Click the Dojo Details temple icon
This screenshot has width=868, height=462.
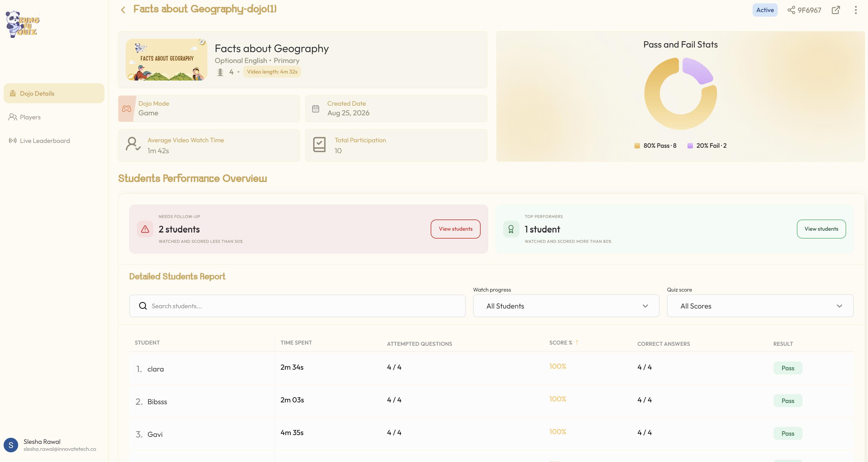13,93
